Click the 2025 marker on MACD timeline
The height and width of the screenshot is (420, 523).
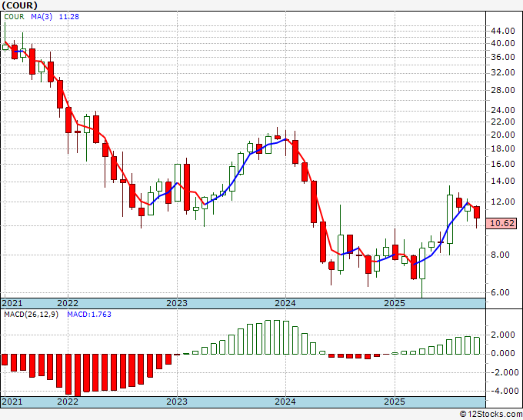coord(395,402)
